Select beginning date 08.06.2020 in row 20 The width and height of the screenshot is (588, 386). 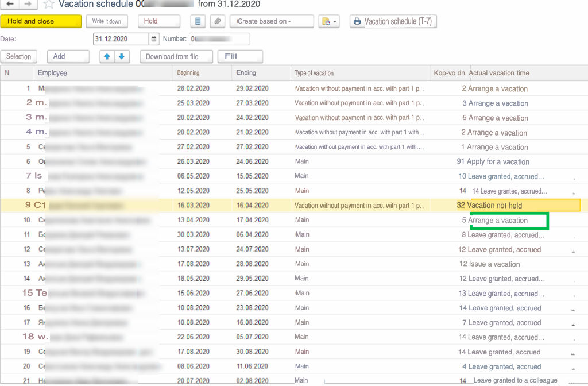(194, 366)
